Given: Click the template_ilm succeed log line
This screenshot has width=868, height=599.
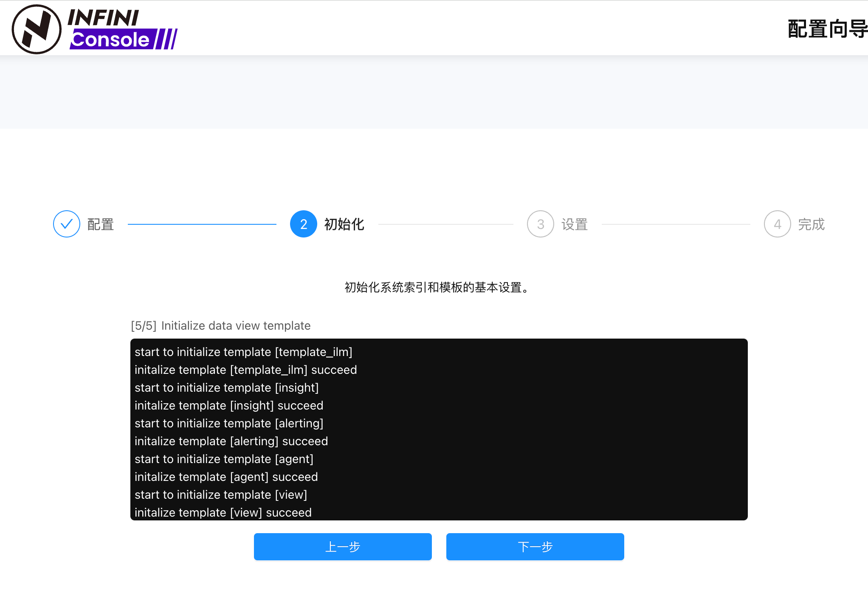Looking at the screenshot, I should click(x=245, y=370).
